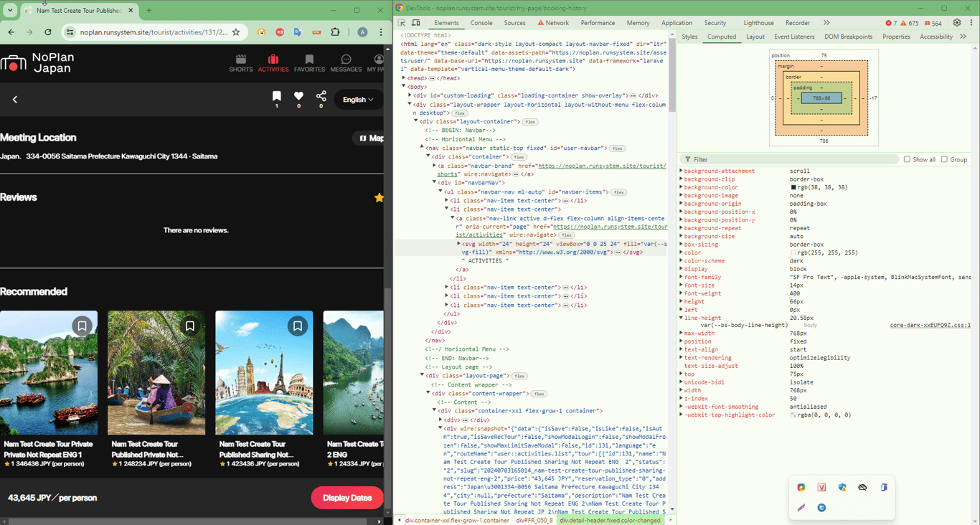Click the back arrow on tour page
The image size is (980, 525).
[x=15, y=100]
